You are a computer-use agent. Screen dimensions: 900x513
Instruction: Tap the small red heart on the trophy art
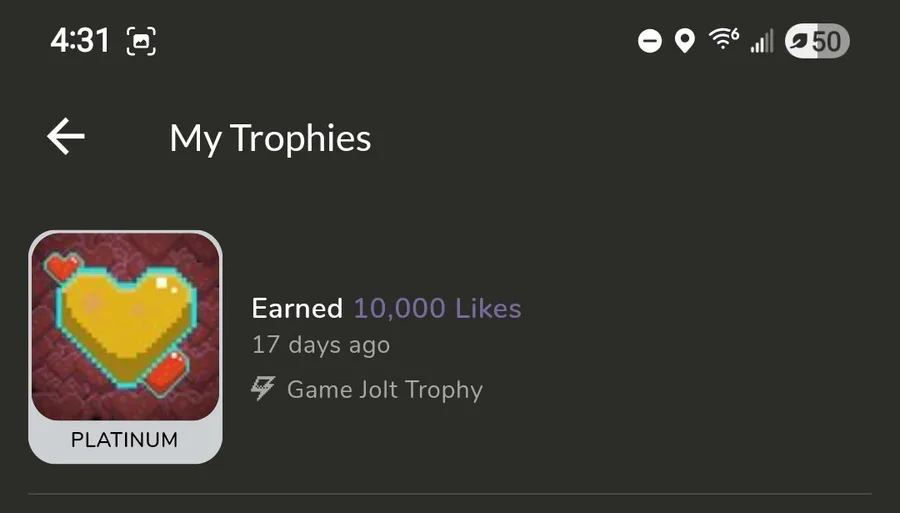click(63, 266)
